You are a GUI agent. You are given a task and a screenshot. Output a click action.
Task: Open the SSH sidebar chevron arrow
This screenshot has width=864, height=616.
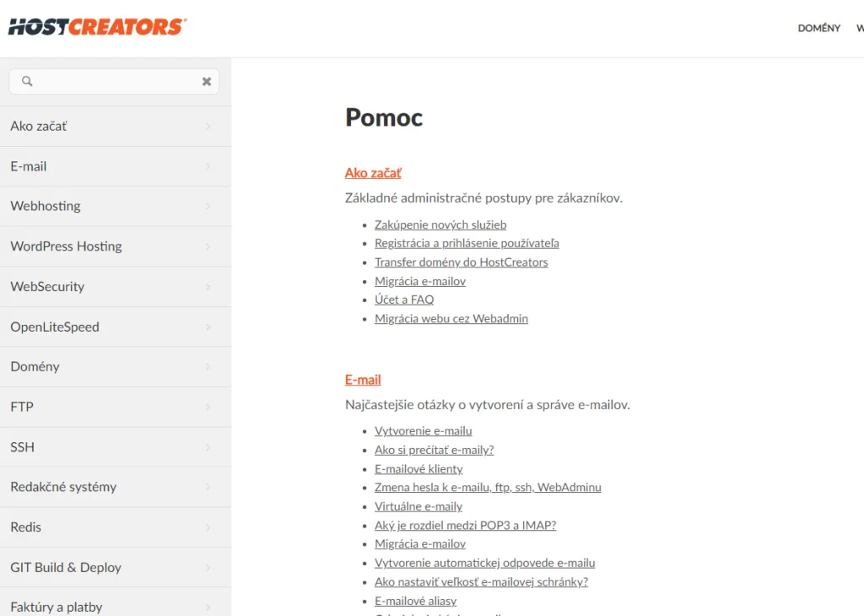tap(208, 447)
